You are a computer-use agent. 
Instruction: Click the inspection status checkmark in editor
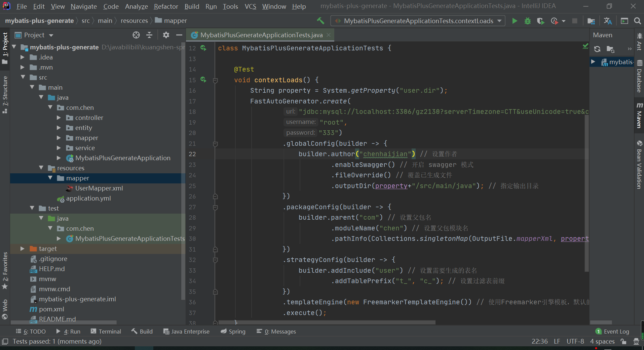[585, 46]
